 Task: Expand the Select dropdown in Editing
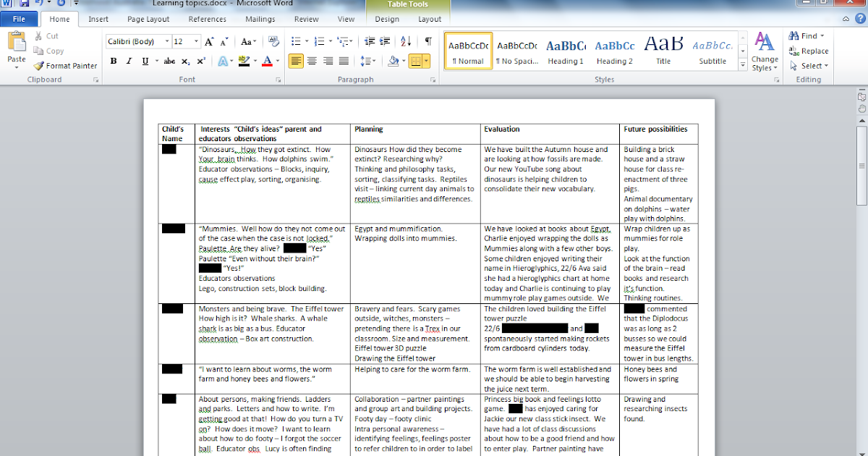tap(826, 66)
